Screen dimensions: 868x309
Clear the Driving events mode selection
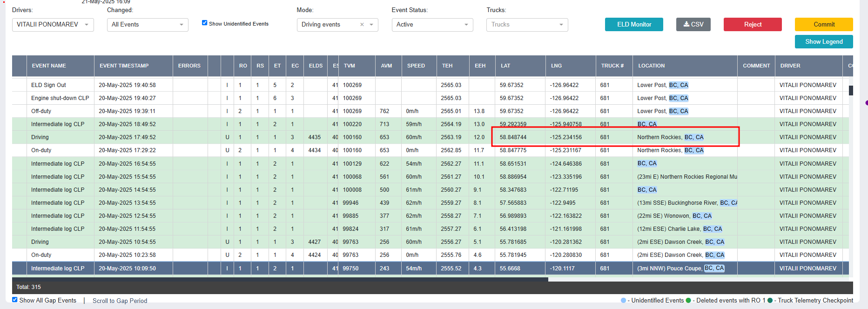[x=362, y=25]
